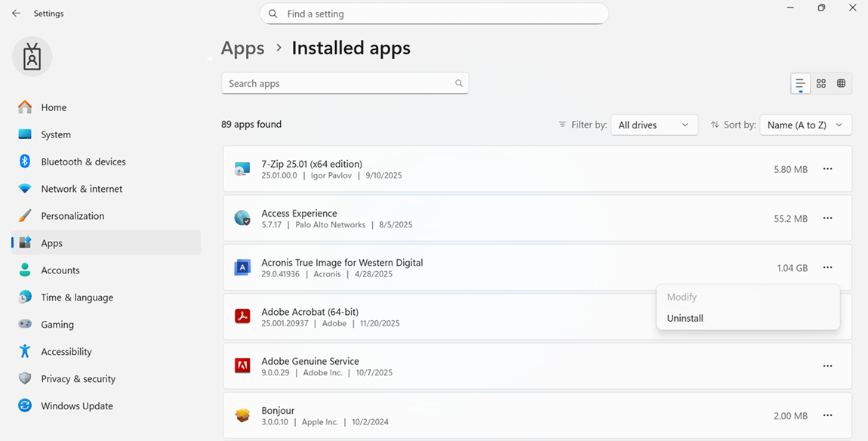This screenshot has height=441, width=868.
Task: Click the Privacy & security shield icon
Action: [25, 378]
